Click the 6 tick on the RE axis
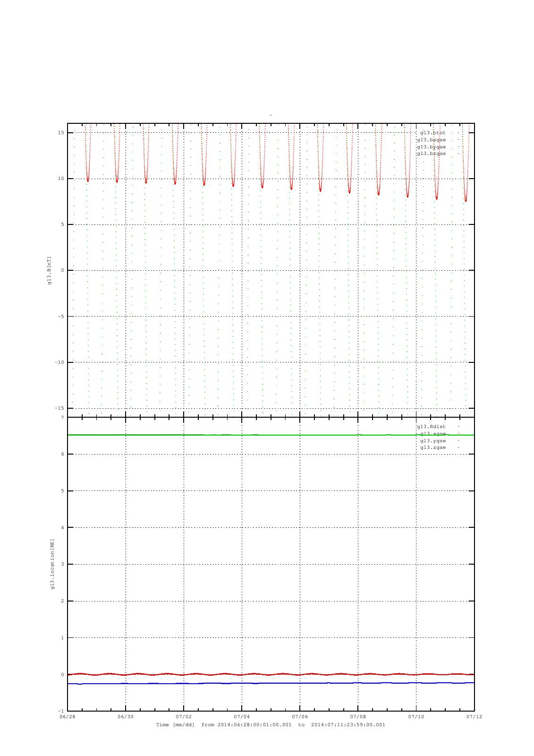 click(62, 455)
